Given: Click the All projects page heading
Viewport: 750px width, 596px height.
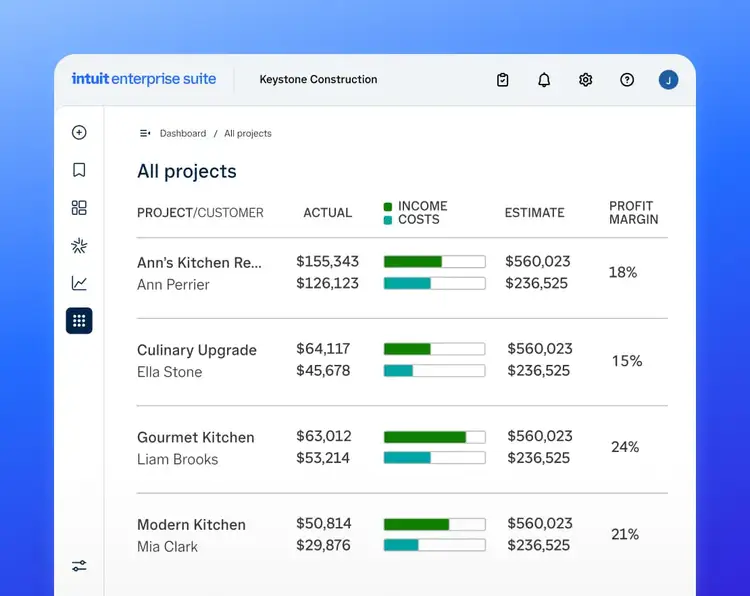Looking at the screenshot, I should click(x=187, y=171).
